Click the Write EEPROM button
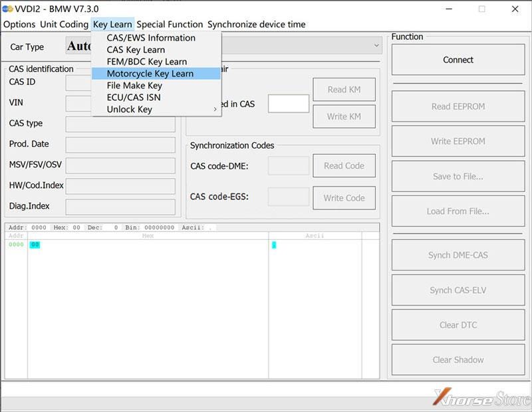532x412 pixels. click(x=458, y=141)
